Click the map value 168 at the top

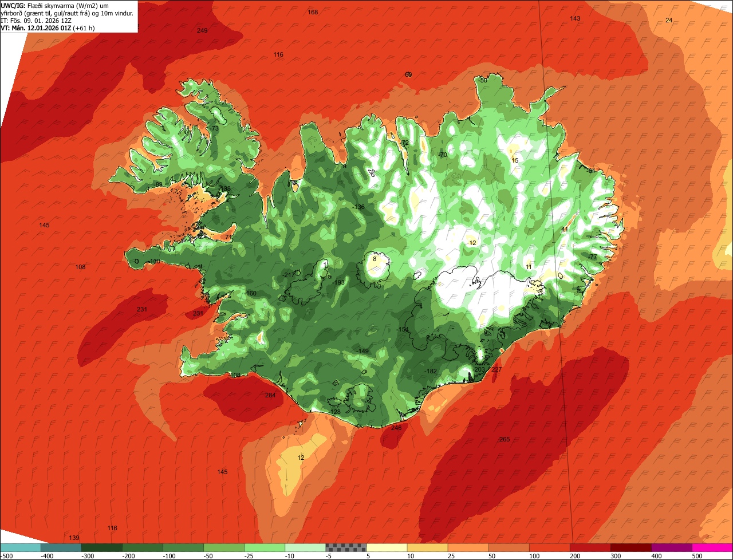(313, 12)
